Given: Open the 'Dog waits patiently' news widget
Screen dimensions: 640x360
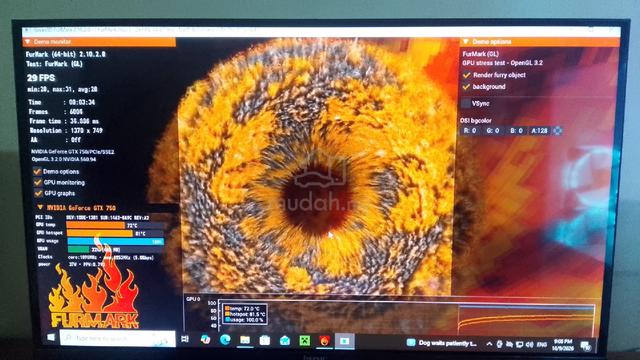Looking at the screenshot, I should (442, 343).
